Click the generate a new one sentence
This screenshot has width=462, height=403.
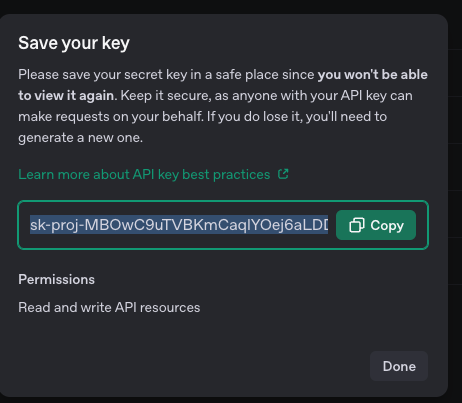80,138
